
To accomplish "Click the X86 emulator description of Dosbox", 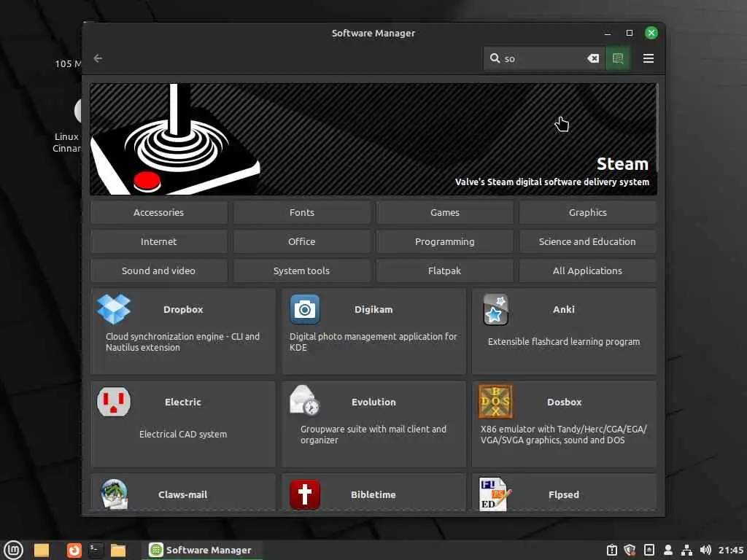I will coord(564,435).
